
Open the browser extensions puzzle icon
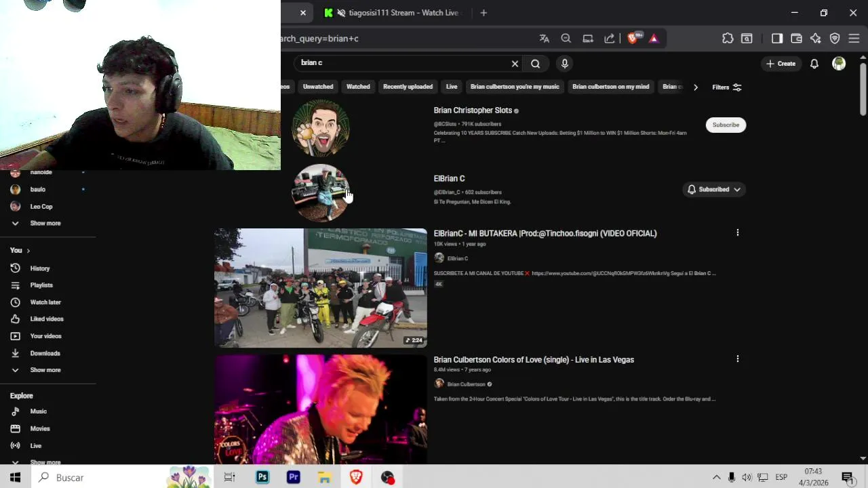coord(728,39)
